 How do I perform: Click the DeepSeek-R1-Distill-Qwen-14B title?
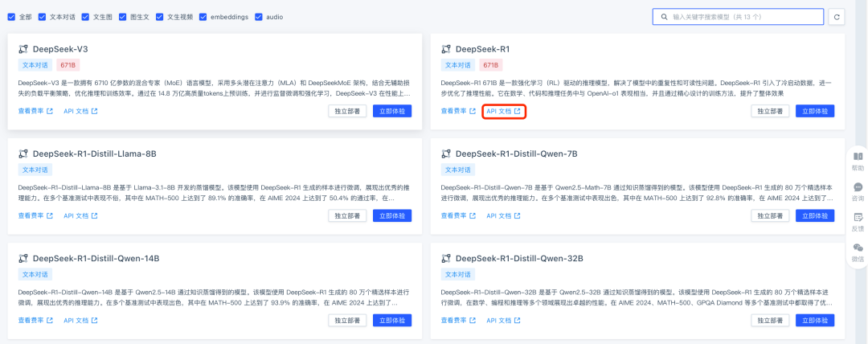click(96, 258)
